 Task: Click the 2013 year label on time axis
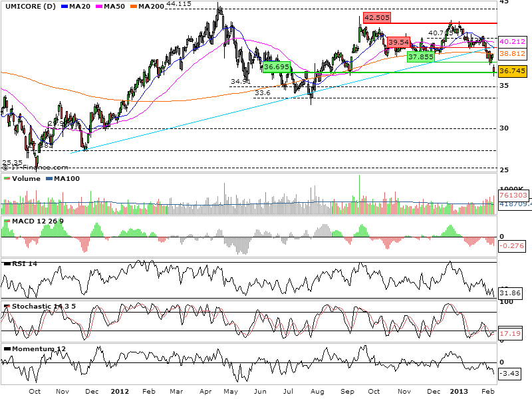click(459, 392)
